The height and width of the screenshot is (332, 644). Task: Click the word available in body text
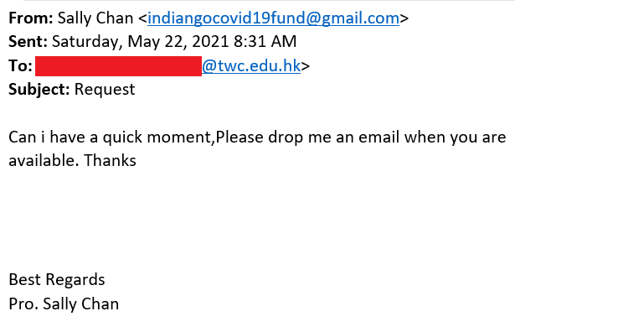44,160
